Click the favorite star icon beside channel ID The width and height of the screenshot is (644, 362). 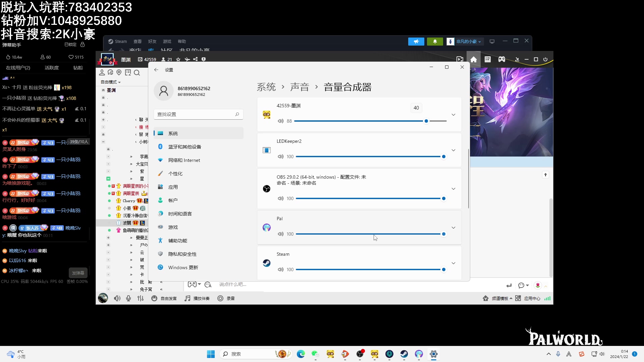click(178, 59)
